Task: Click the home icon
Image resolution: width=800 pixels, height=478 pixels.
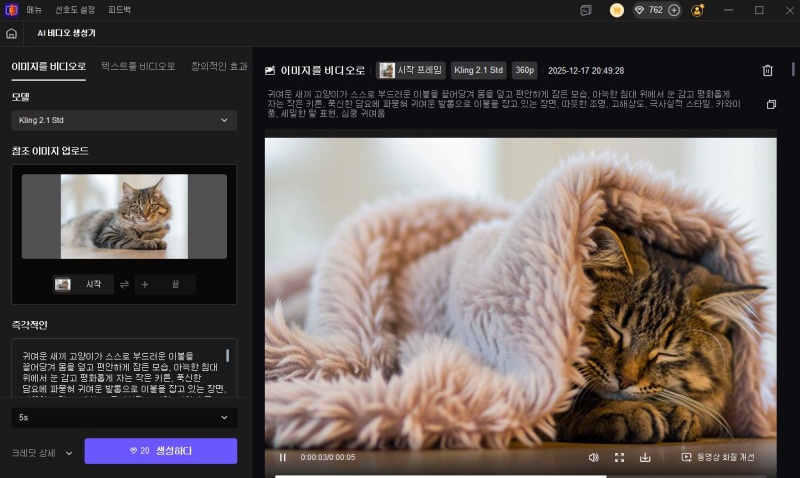Action: [x=11, y=33]
